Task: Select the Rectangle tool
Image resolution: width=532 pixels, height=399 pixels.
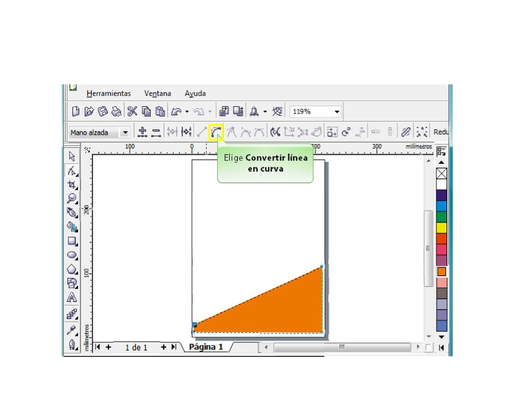Action: [x=72, y=241]
